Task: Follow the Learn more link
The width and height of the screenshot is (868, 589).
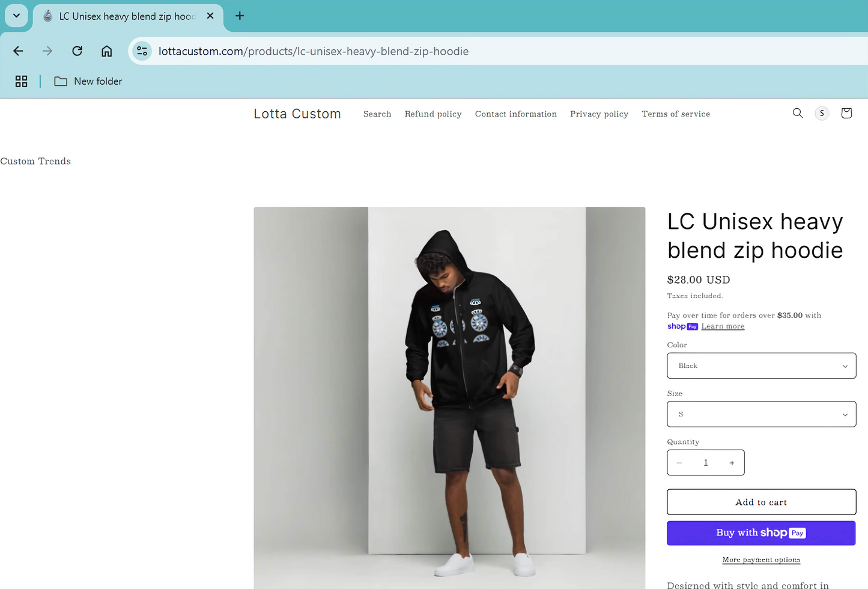Action: 723,326
